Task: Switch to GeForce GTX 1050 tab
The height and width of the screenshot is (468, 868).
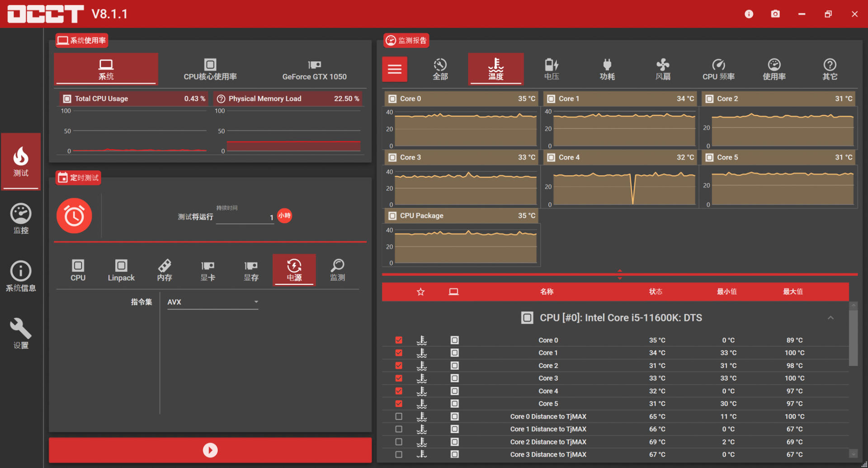Action: [x=315, y=69]
